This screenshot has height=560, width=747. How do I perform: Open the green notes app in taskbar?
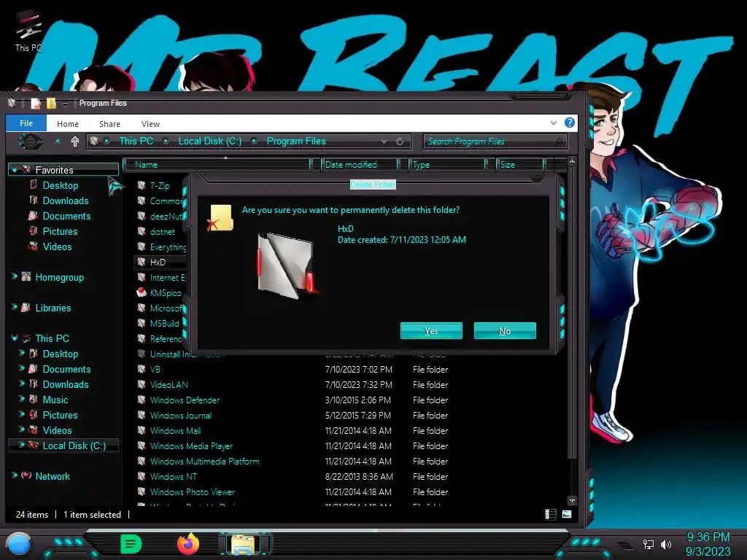click(131, 544)
